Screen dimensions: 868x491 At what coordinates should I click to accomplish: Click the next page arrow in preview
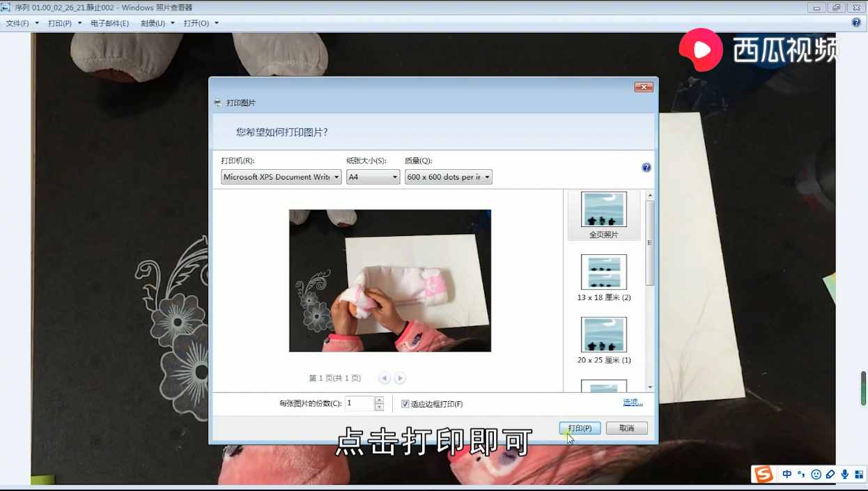pyautogui.click(x=399, y=378)
